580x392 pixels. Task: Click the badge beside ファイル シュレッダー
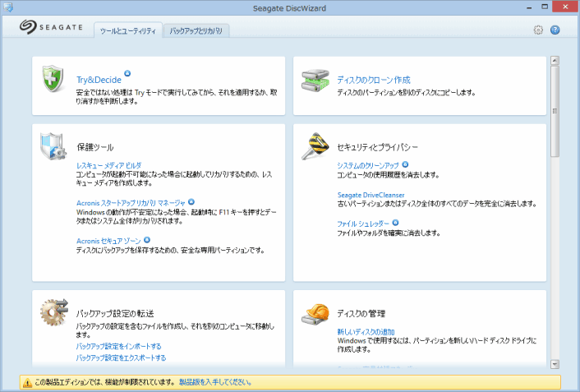tap(395, 223)
